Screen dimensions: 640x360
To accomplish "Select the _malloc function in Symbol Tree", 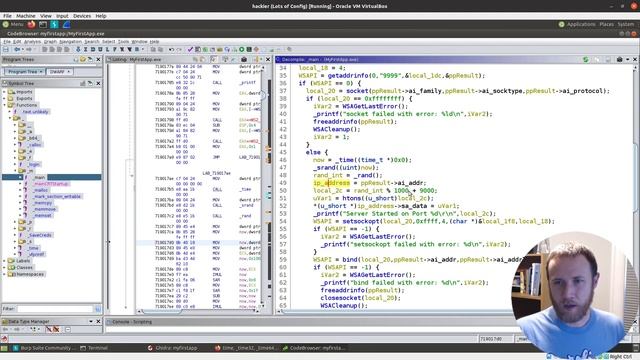I will 41,190.
